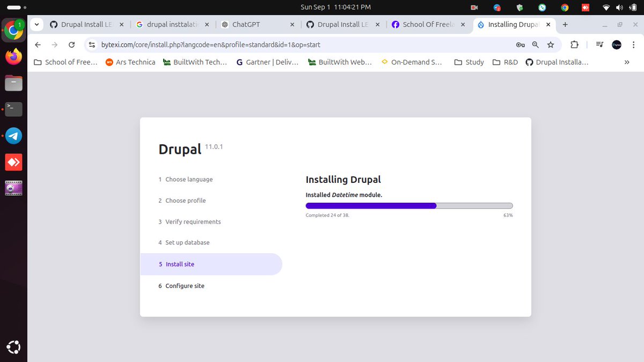Switch to the first Drupal Install GitHub tab
Viewport: 644px width, 362px height.
pyautogui.click(x=87, y=25)
